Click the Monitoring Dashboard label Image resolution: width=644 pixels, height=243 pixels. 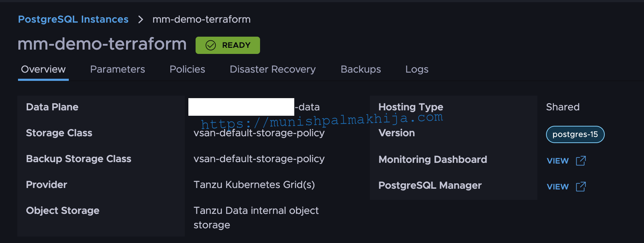click(433, 160)
